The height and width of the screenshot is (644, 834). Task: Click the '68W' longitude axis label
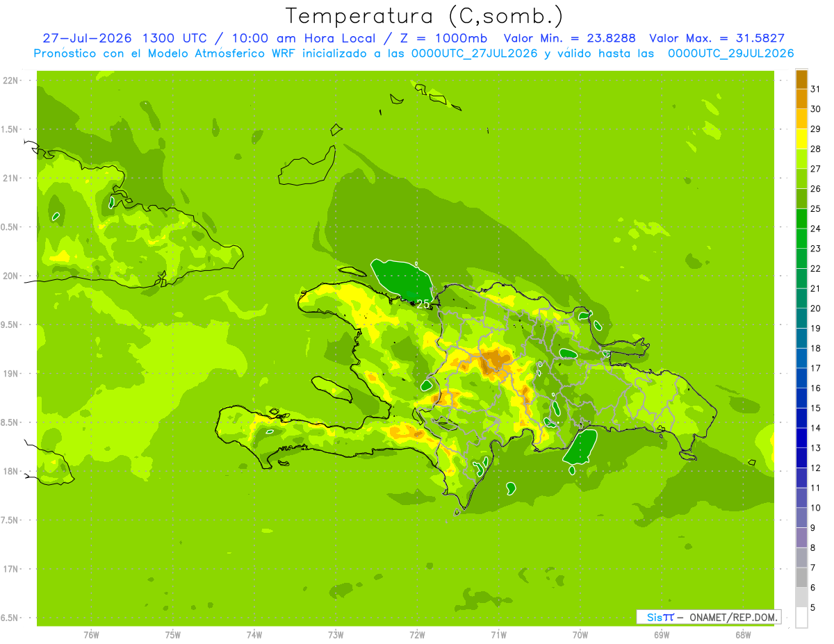point(743,635)
